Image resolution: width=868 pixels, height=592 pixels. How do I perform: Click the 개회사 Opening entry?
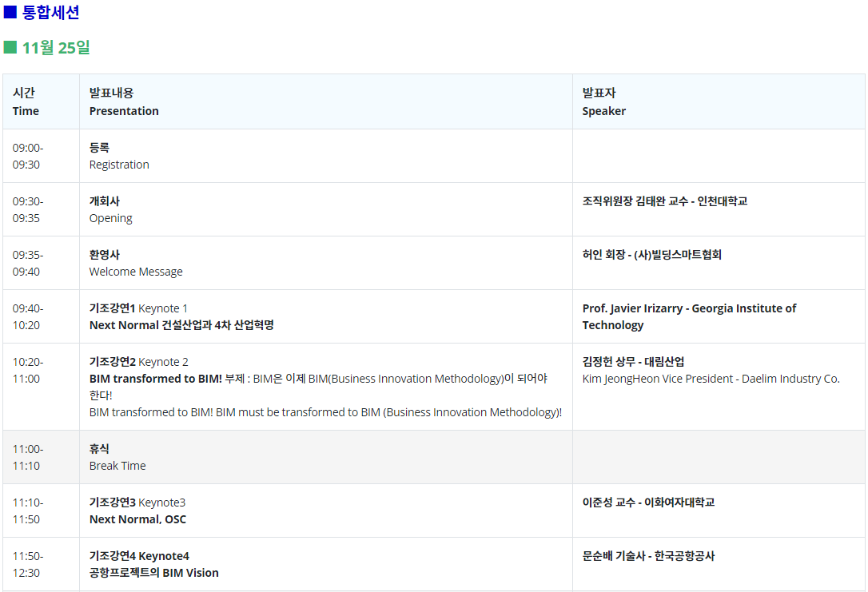point(111,209)
